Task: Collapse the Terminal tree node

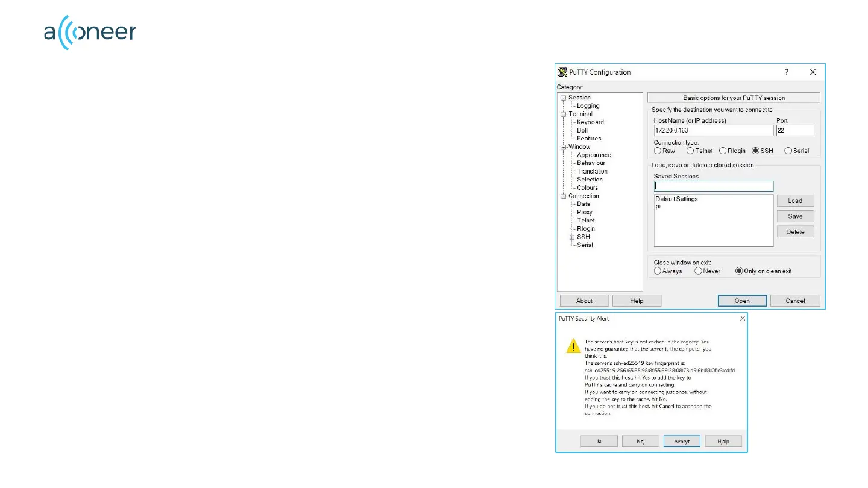Action: [x=564, y=114]
